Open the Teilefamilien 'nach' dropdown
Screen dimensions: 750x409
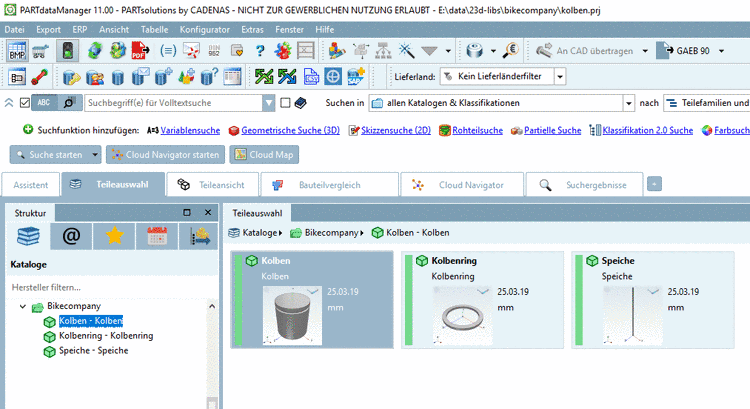[706, 103]
